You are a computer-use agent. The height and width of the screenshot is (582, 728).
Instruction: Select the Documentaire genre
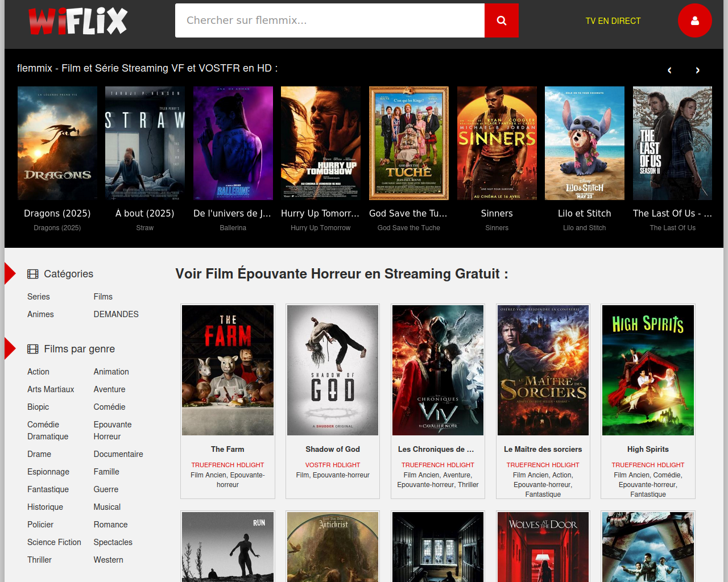[x=118, y=454]
